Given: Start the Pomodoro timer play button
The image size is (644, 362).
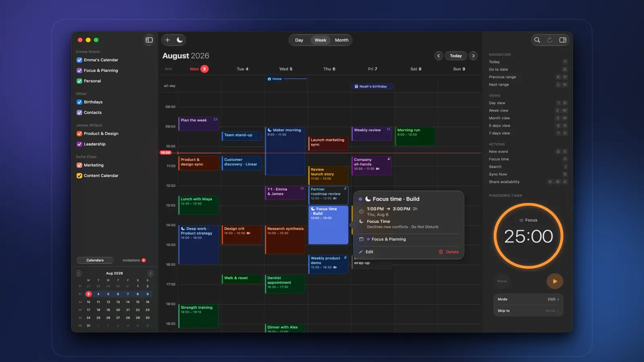Looking at the screenshot, I should point(555,281).
